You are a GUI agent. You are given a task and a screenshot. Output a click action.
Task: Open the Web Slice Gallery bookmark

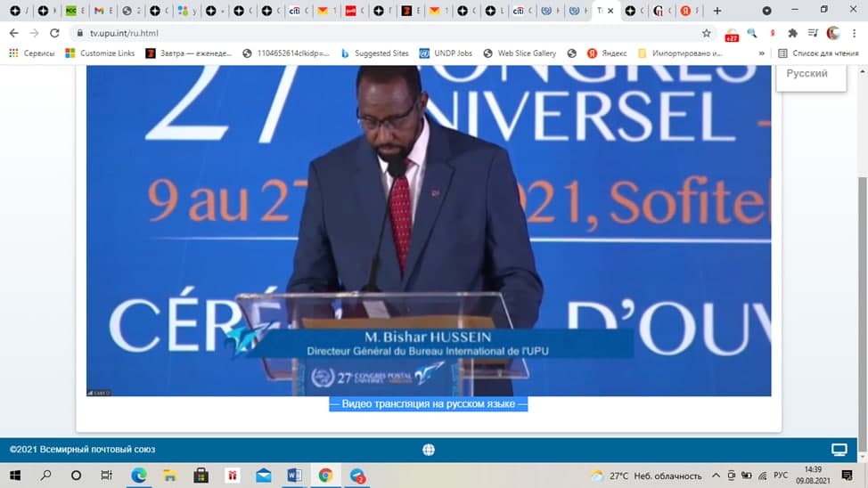520,53
